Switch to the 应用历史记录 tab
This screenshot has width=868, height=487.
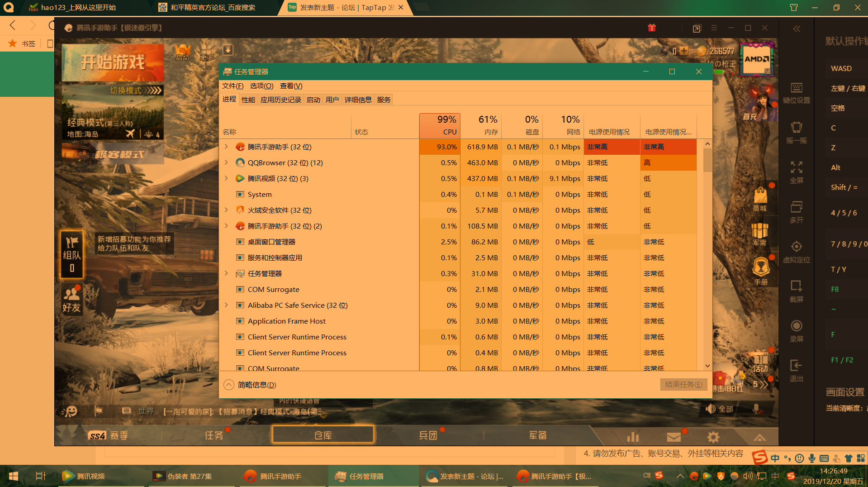point(280,100)
